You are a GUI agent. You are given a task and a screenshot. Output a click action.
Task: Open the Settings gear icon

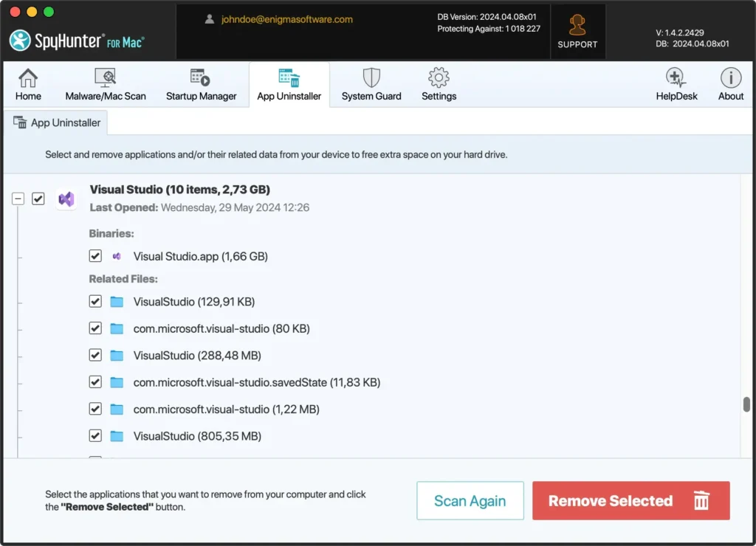[439, 77]
